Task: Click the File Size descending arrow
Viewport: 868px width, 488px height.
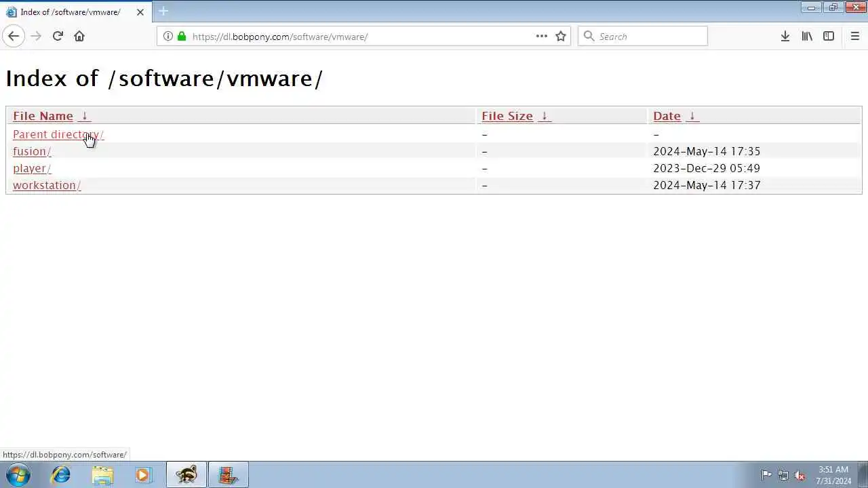Action: click(x=544, y=116)
